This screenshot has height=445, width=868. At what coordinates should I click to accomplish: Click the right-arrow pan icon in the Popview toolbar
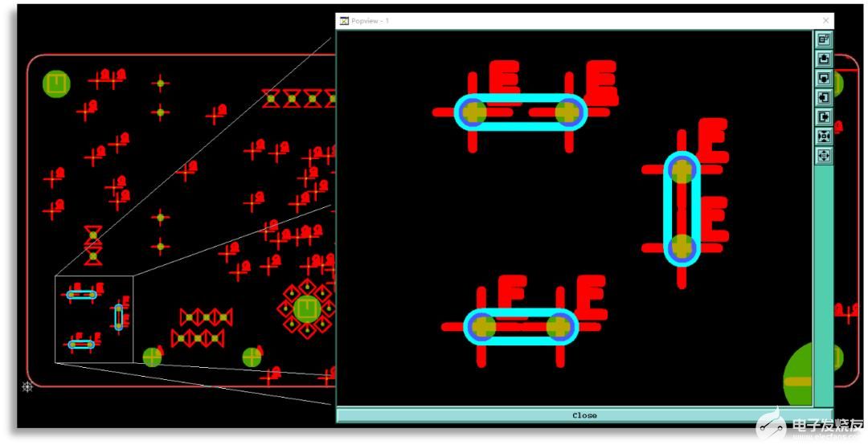click(x=824, y=117)
